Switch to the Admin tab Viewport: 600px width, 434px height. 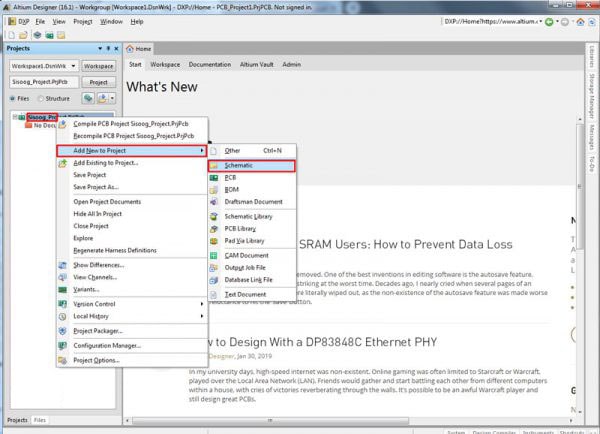tap(291, 65)
